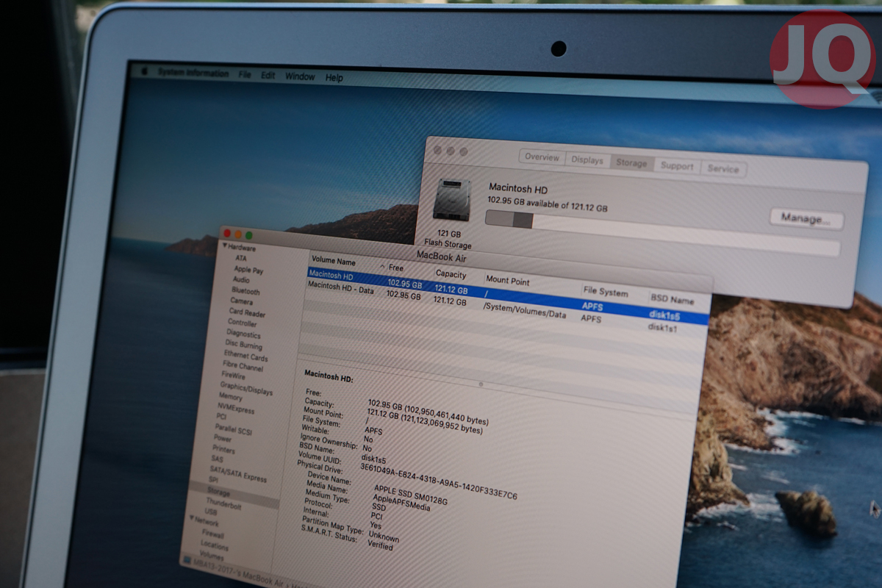Open the Edit menu
This screenshot has width=882, height=588.
[268, 76]
